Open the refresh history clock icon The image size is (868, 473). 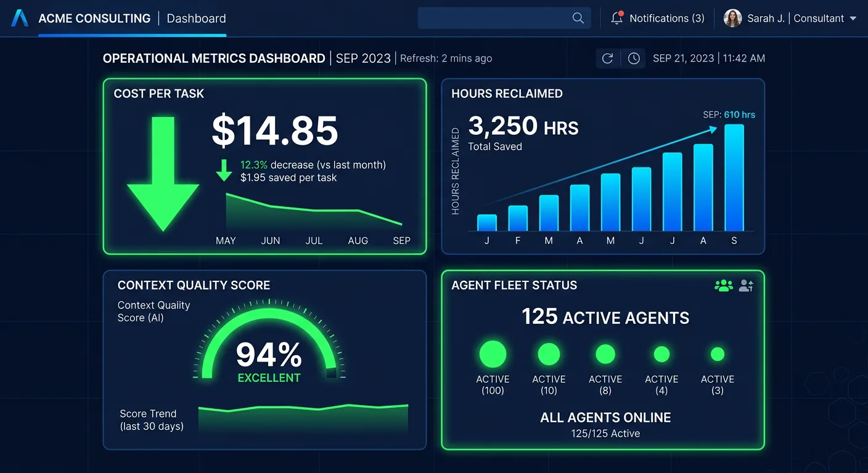click(633, 58)
